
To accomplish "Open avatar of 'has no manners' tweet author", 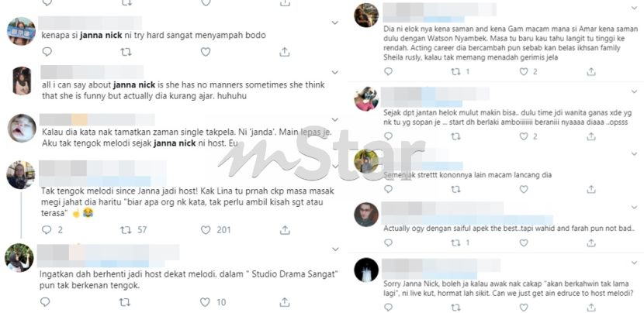I will click(22, 81).
